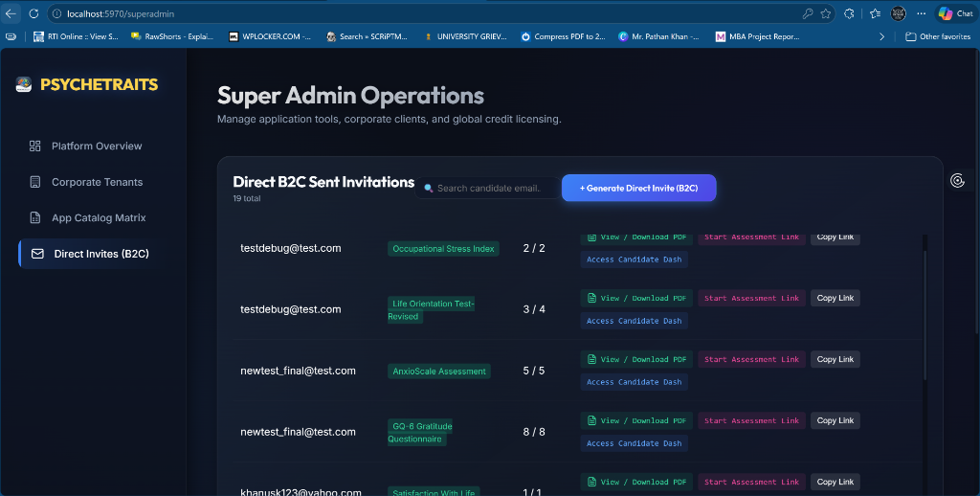Click the magnifier icon in candidate search
980x496 pixels.
pyautogui.click(x=428, y=189)
